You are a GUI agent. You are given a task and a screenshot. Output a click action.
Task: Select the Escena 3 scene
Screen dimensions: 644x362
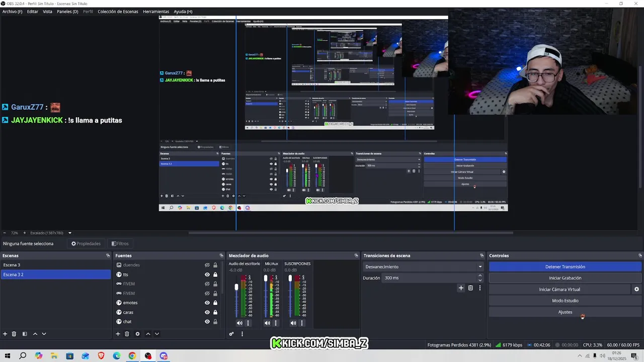(55, 265)
